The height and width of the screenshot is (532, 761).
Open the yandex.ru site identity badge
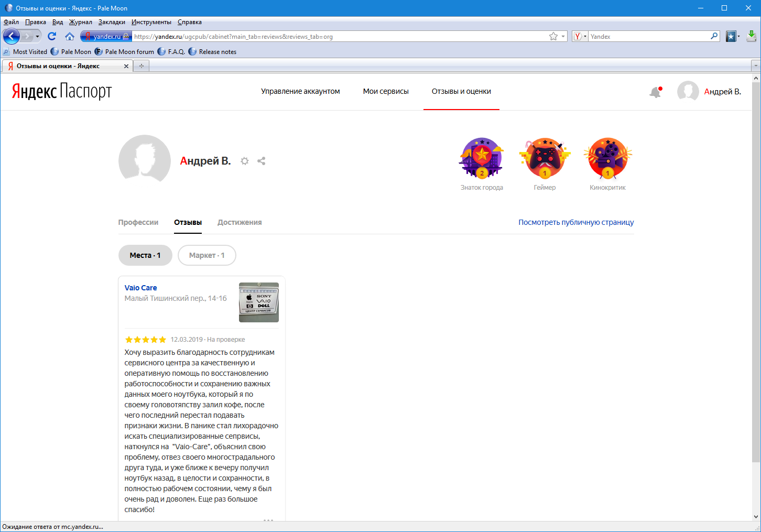(x=105, y=36)
